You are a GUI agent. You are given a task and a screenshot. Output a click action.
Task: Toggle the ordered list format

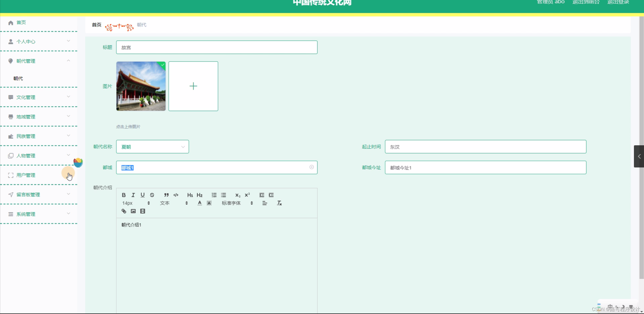[x=214, y=195]
